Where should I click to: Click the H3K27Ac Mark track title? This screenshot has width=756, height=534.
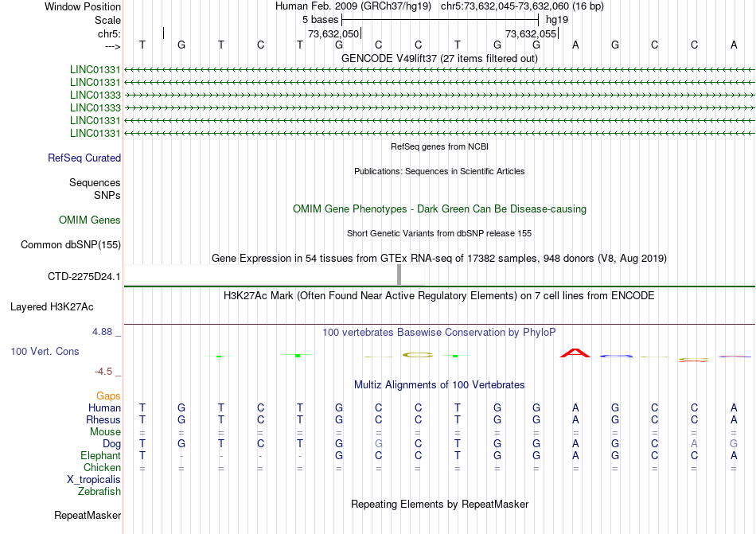click(x=439, y=295)
